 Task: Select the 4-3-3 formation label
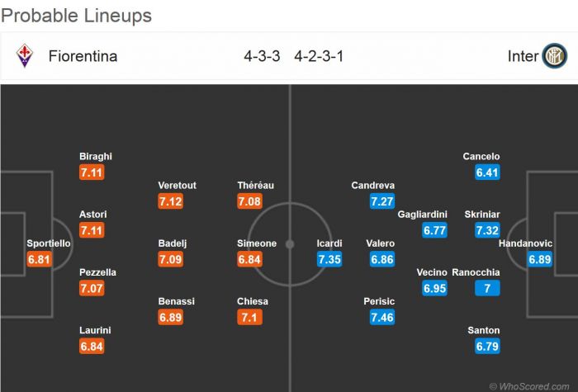(x=262, y=56)
